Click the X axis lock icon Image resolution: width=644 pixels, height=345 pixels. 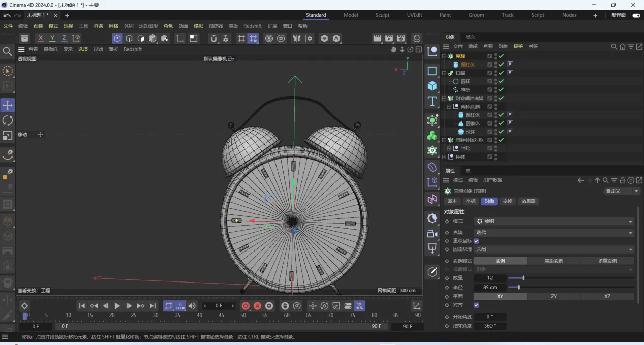(x=41, y=38)
